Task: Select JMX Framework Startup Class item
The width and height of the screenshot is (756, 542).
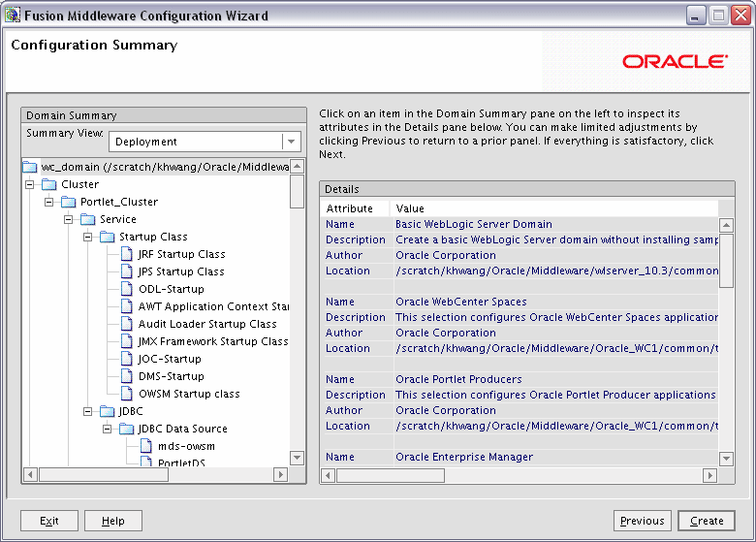Action: tap(212, 341)
